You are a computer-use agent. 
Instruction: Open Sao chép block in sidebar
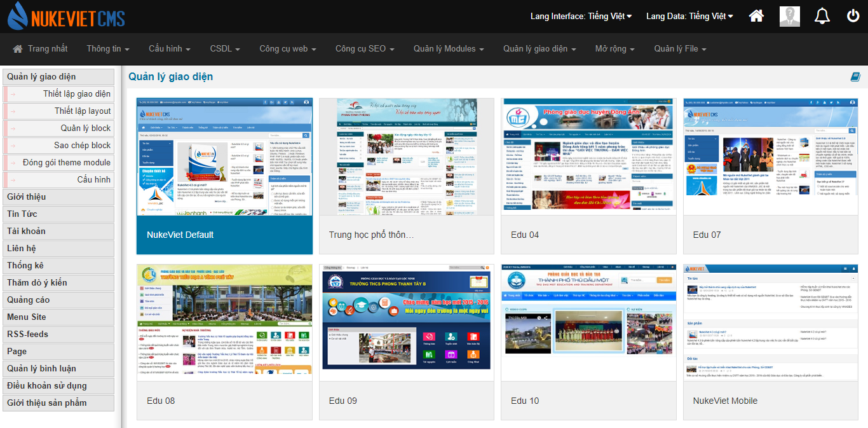point(58,146)
